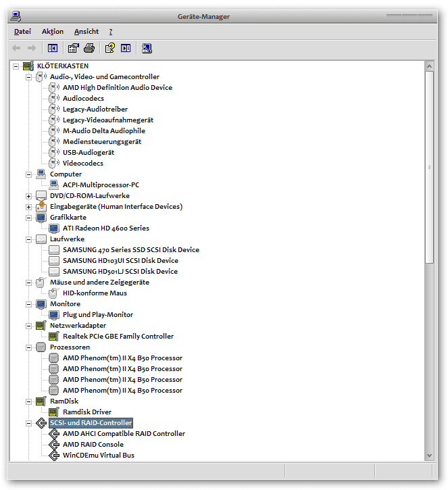Click the Geräte-Manager title bar icon
The height and width of the screenshot is (490, 448).
click(16, 16)
